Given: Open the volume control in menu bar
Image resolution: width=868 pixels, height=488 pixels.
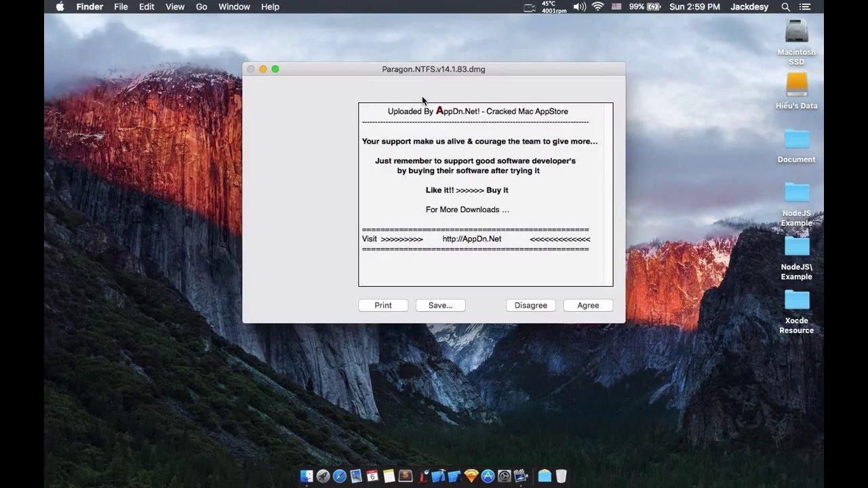Looking at the screenshot, I should click(579, 7).
